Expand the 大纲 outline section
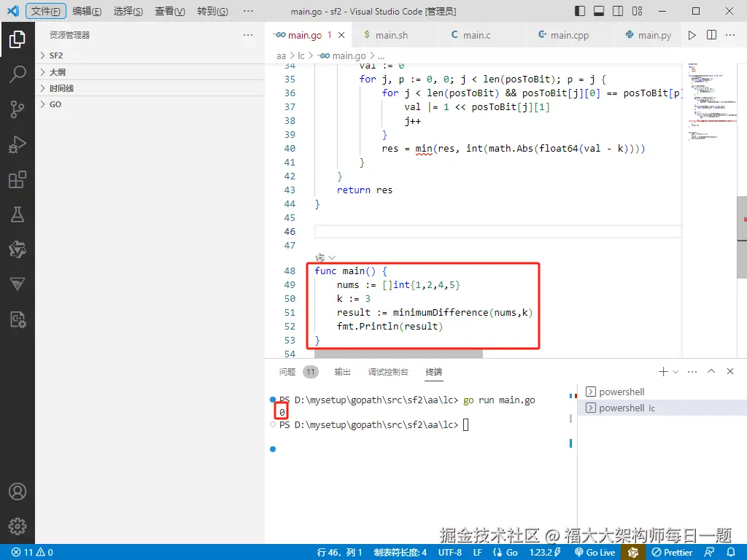Image resolution: width=747 pixels, height=560 pixels. click(150, 72)
